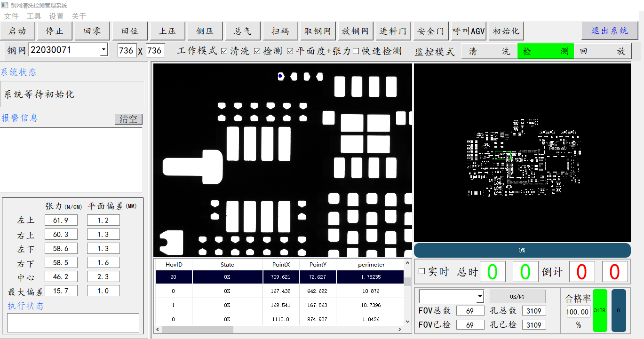Switch monitor mode to 回放 tab
Image resolution: width=644 pixels, height=339 pixels.
click(603, 51)
